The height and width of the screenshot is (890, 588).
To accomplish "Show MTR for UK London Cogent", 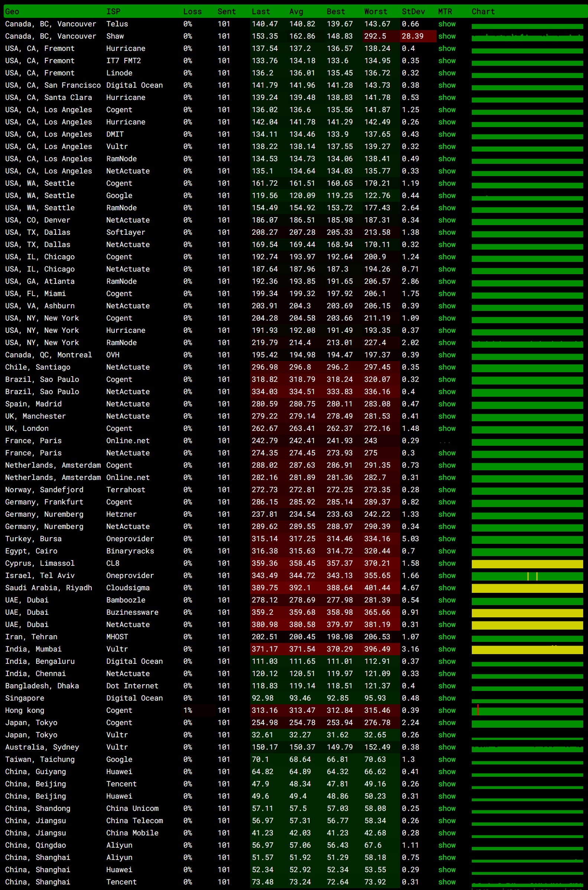I will 447,429.
